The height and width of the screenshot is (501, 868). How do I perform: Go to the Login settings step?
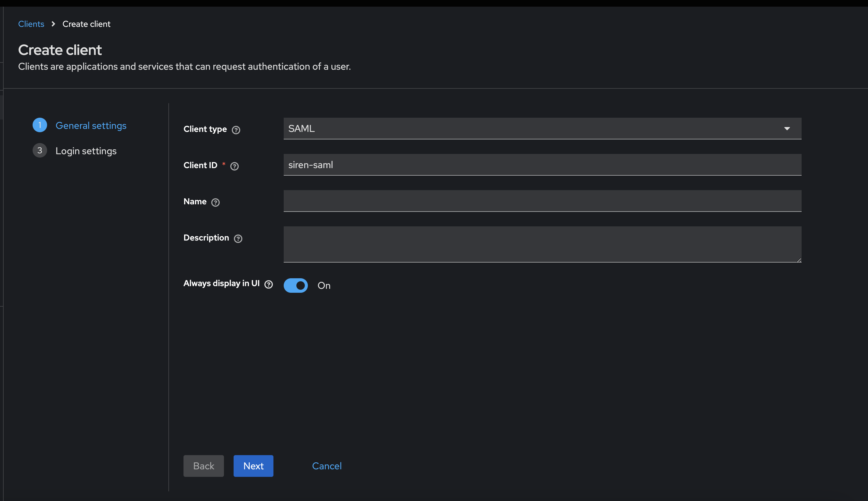pos(86,150)
